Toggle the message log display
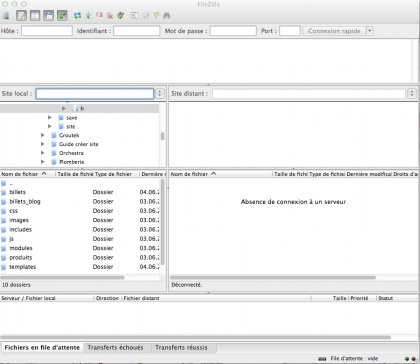 click(x=21, y=15)
